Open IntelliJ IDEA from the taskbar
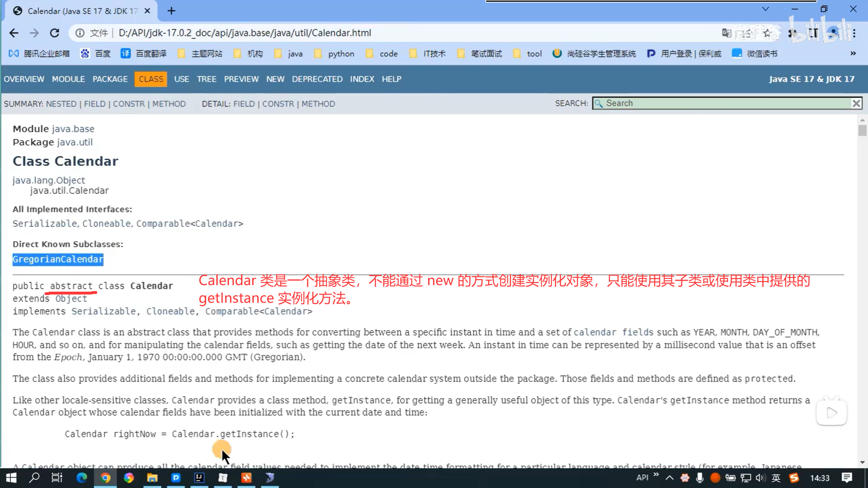Screen dimensions: 868x488 click(199, 478)
